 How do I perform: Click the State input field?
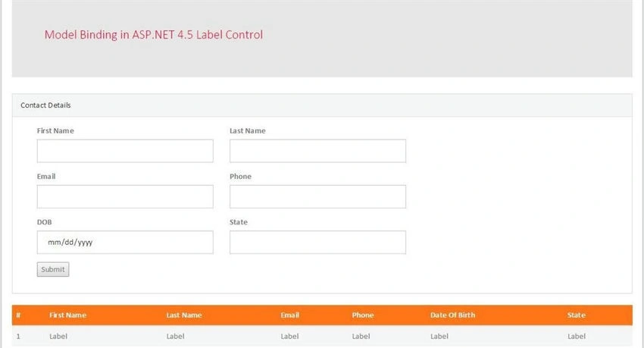tap(317, 242)
